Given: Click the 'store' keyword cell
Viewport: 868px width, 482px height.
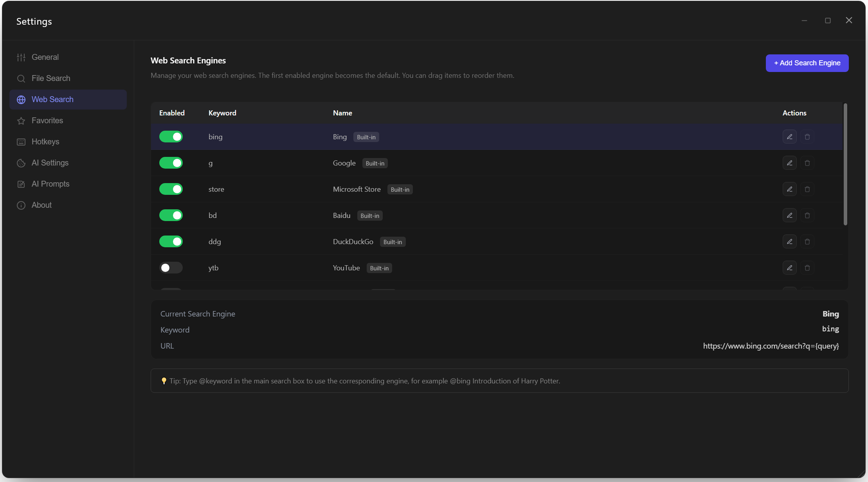Looking at the screenshot, I should (x=216, y=189).
